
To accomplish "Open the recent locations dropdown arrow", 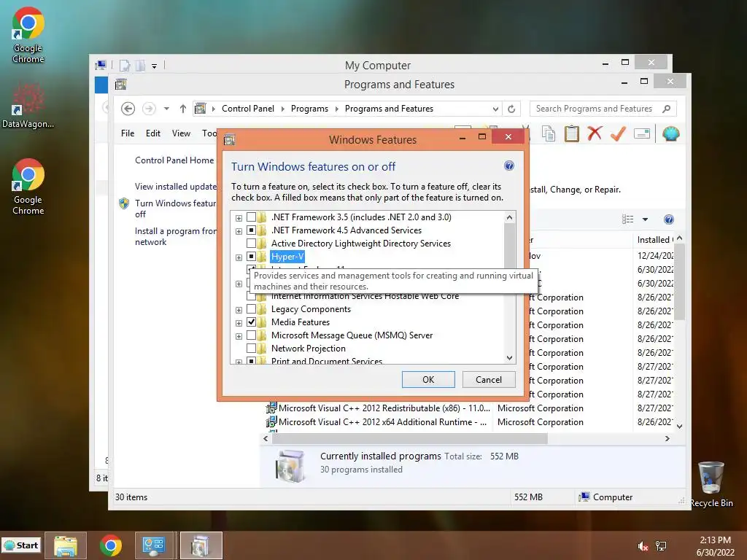I will pos(166,109).
